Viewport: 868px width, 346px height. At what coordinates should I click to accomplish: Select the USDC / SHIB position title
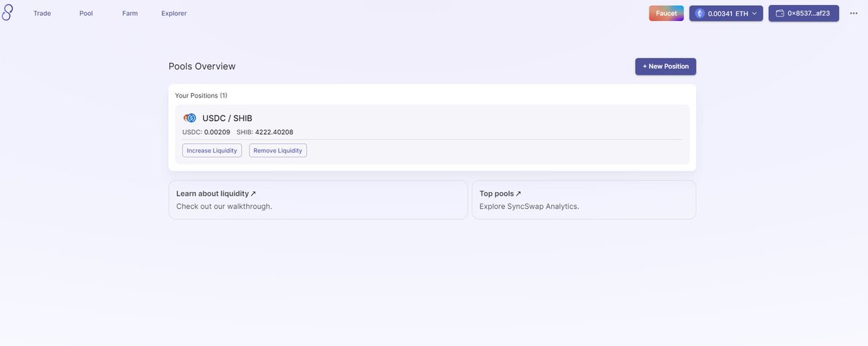click(227, 118)
